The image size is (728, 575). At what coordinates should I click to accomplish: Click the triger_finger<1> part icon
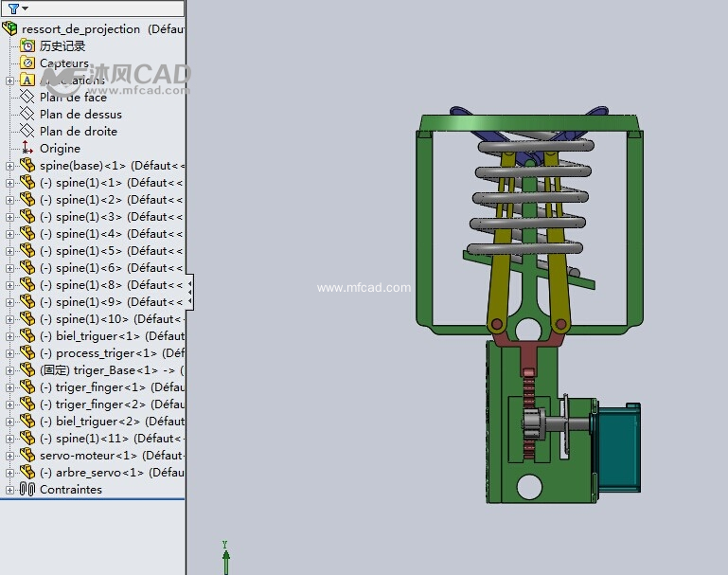tap(27, 387)
